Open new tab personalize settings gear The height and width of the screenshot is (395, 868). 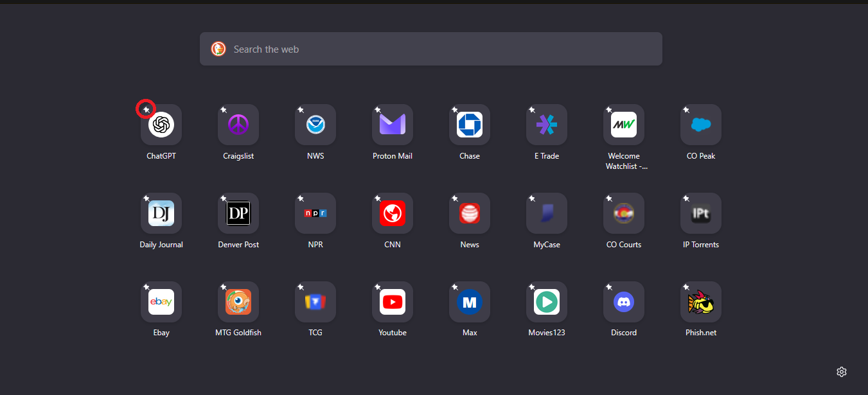842,372
